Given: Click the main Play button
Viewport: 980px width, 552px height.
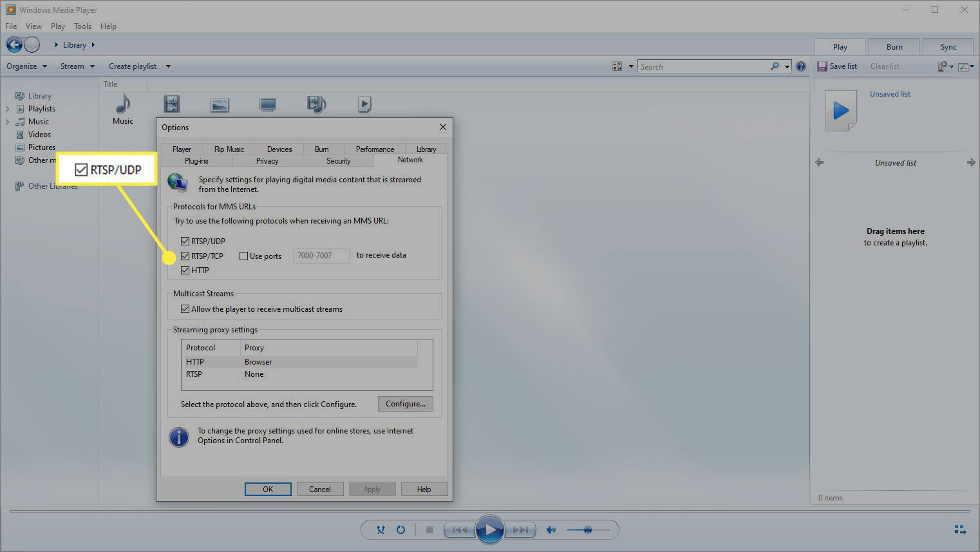Looking at the screenshot, I should [490, 530].
